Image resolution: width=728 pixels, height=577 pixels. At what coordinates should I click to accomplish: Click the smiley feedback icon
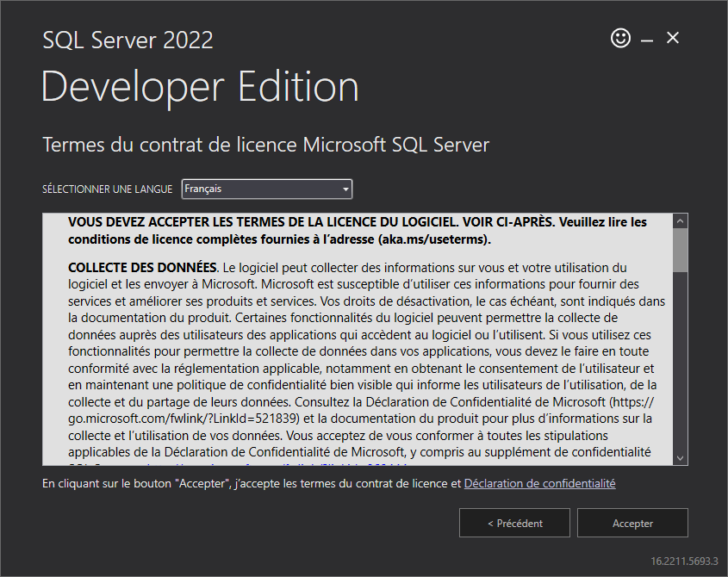click(x=620, y=38)
